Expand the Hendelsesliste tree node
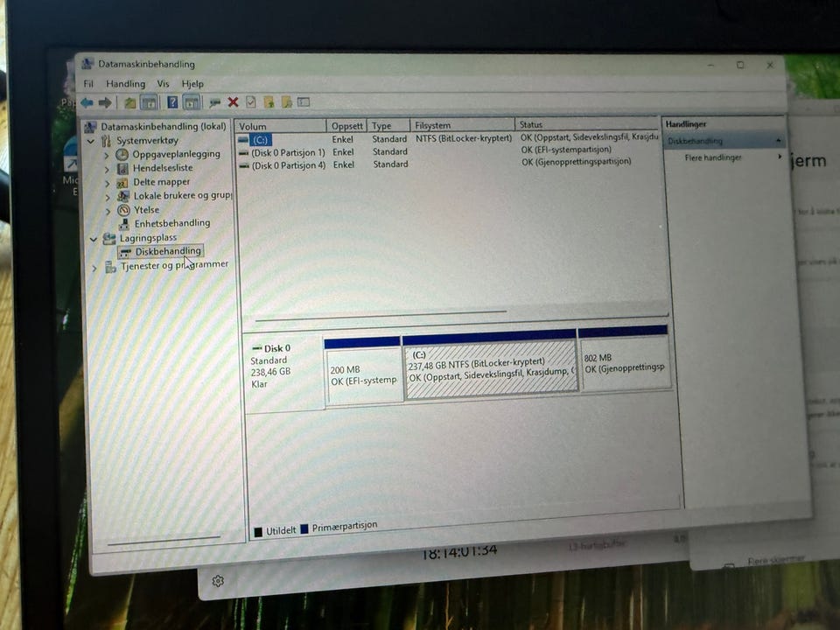Viewport: 840px width, 630px height. 107,169
